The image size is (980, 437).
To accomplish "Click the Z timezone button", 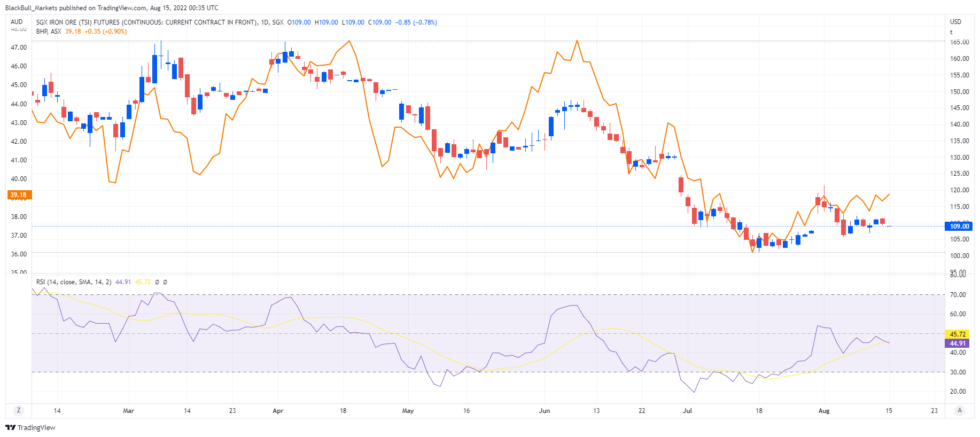I will pos(19,410).
